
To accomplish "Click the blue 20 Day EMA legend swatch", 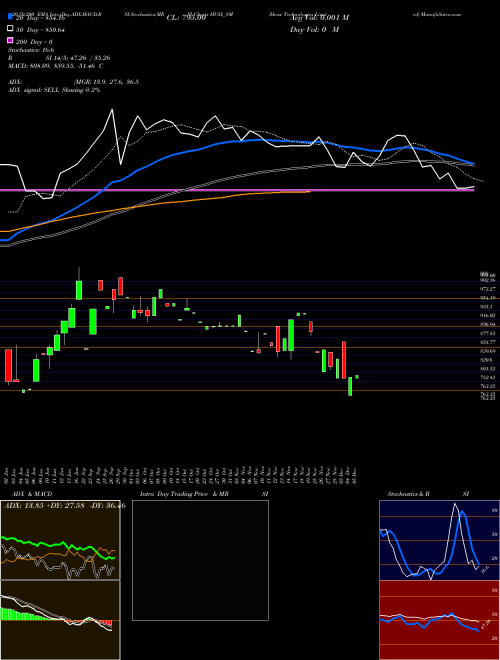I will pyautogui.click(x=10, y=17).
